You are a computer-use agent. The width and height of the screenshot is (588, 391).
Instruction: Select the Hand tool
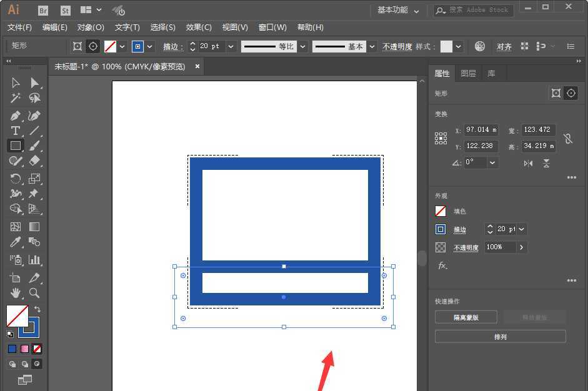coord(16,293)
